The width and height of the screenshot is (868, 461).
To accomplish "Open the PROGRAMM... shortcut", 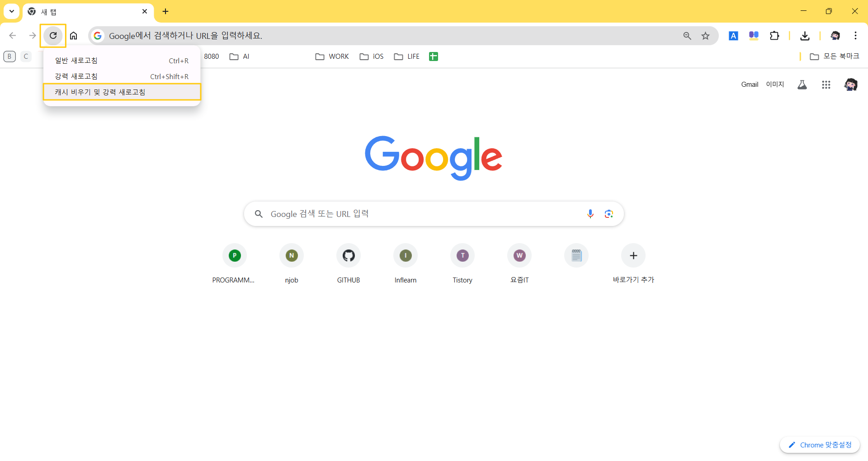I will click(x=234, y=264).
